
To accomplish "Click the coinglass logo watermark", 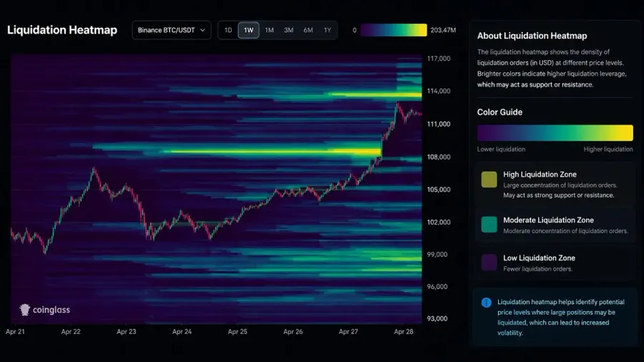I will click(45, 310).
